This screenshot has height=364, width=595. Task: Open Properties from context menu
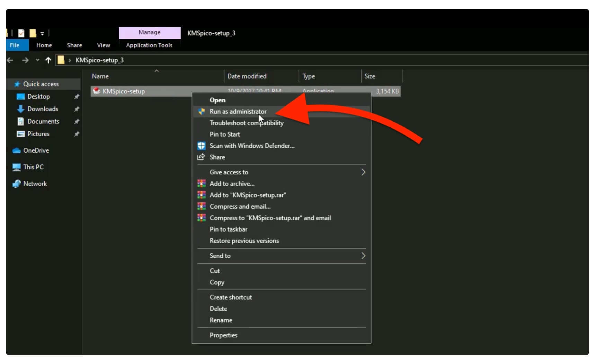[x=281, y=335]
